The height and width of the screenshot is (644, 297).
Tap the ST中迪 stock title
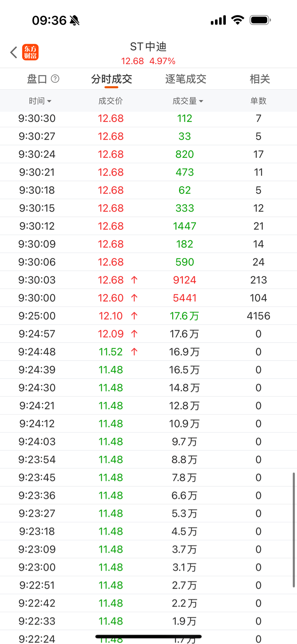click(x=148, y=47)
